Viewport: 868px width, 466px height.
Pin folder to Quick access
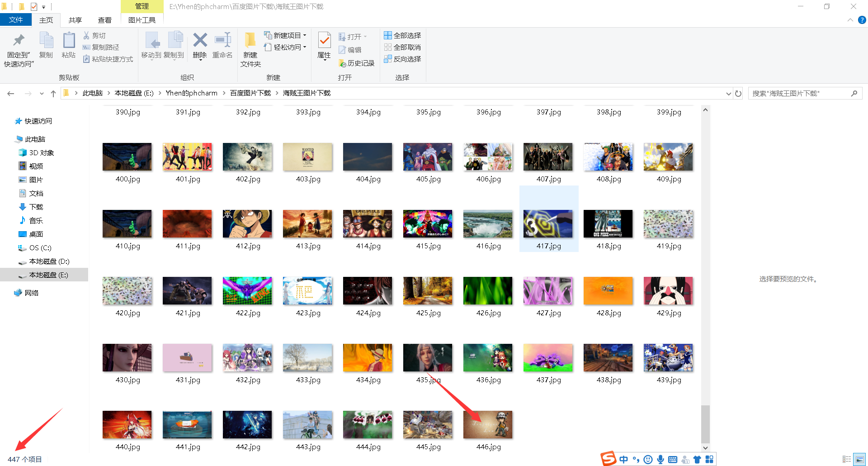pyautogui.click(x=19, y=50)
